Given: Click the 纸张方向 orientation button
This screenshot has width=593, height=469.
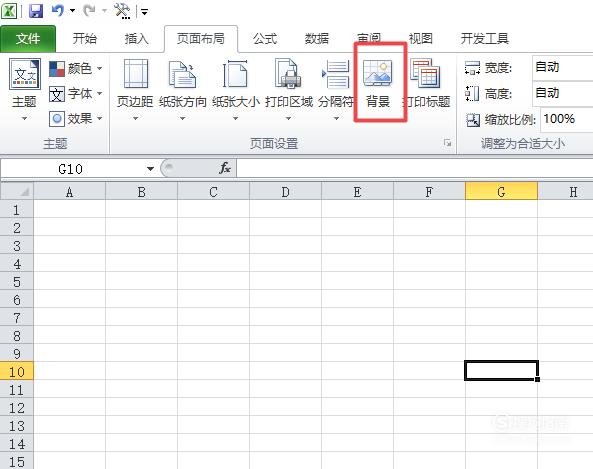Looking at the screenshot, I should pos(183,90).
